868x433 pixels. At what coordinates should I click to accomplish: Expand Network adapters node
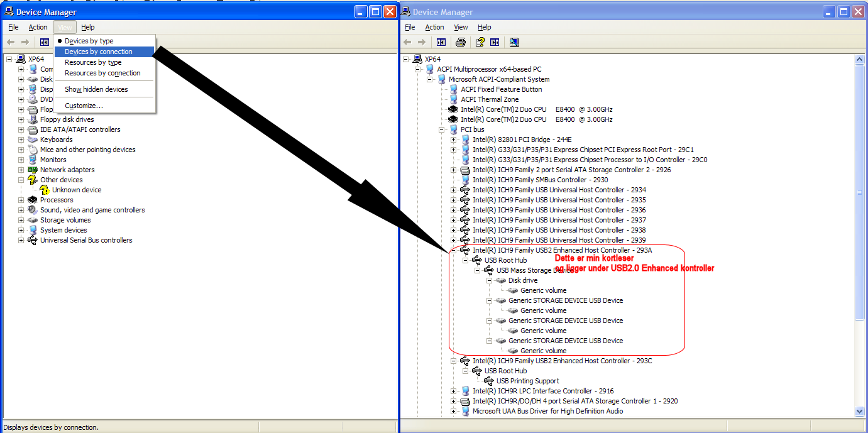[x=21, y=170]
